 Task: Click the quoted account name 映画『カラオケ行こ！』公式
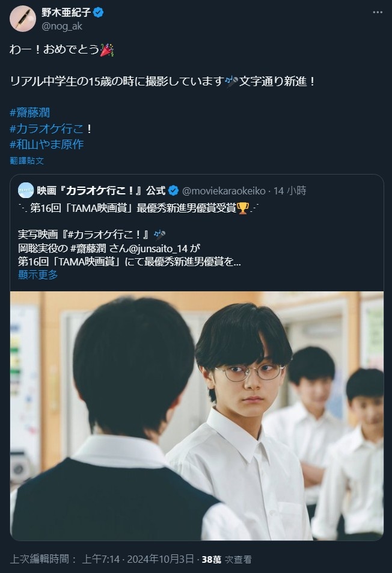101,190
